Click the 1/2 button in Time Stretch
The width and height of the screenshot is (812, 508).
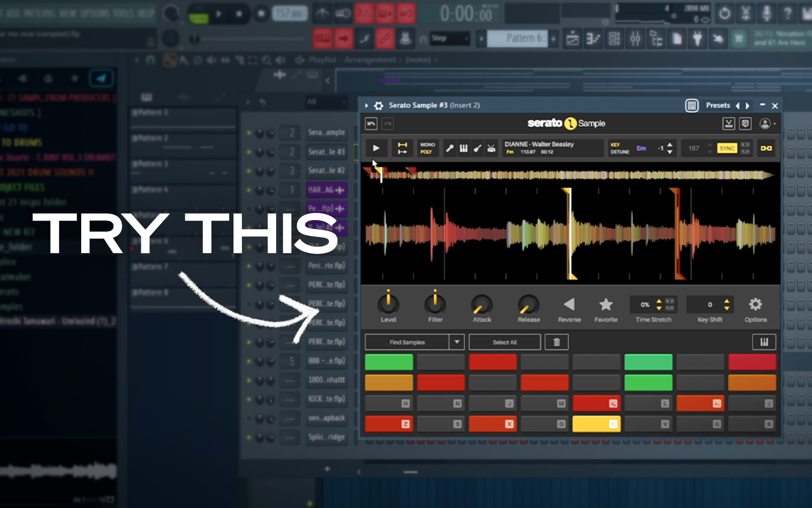pyautogui.click(x=669, y=308)
